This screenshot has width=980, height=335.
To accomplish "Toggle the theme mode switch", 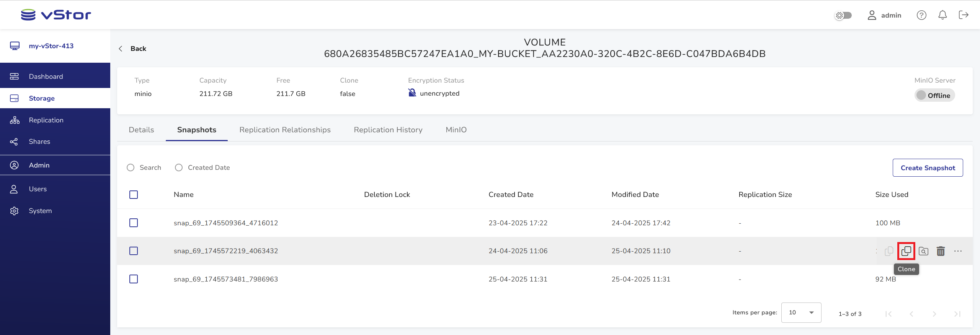I will (x=843, y=15).
